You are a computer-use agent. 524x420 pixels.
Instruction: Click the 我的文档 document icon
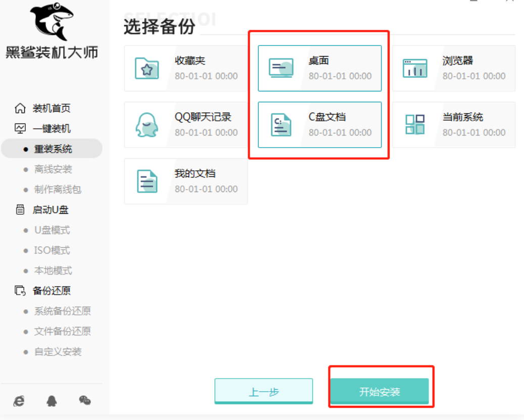click(x=147, y=181)
